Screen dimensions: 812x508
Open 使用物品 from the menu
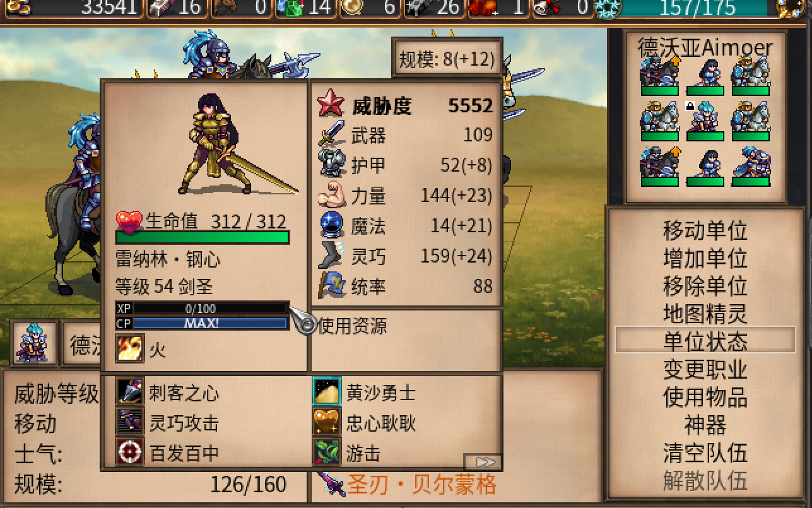pyautogui.click(x=705, y=397)
